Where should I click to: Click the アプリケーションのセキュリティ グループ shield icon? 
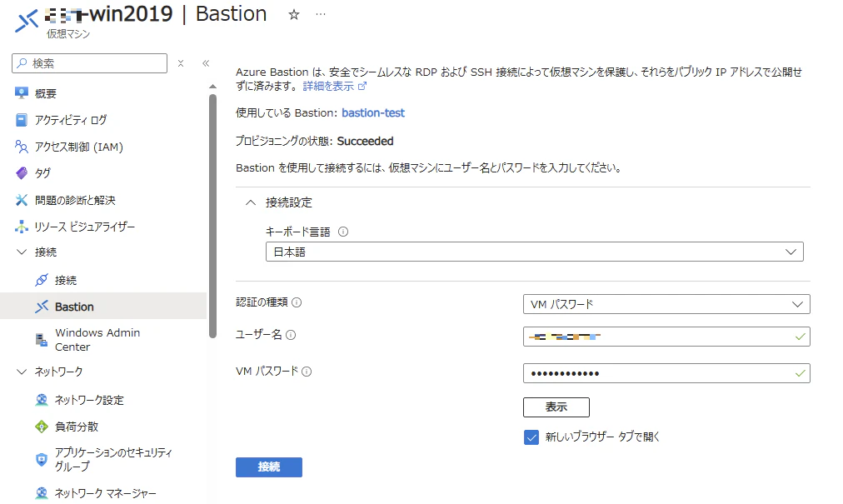click(x=42, y=459)
